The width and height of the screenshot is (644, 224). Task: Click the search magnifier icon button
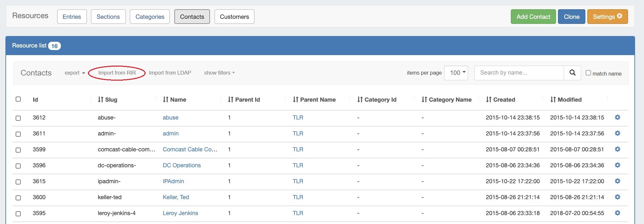click(x=572, y=73)
